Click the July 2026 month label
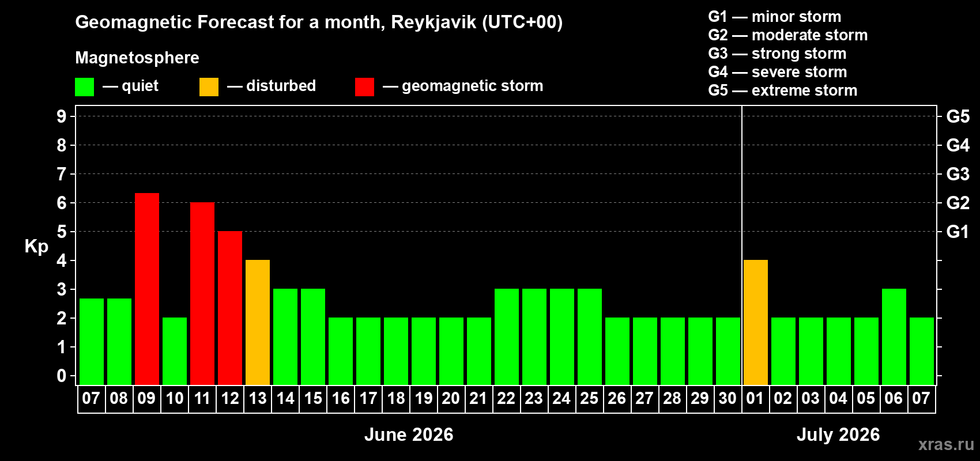980x461 pixels. 838,434
